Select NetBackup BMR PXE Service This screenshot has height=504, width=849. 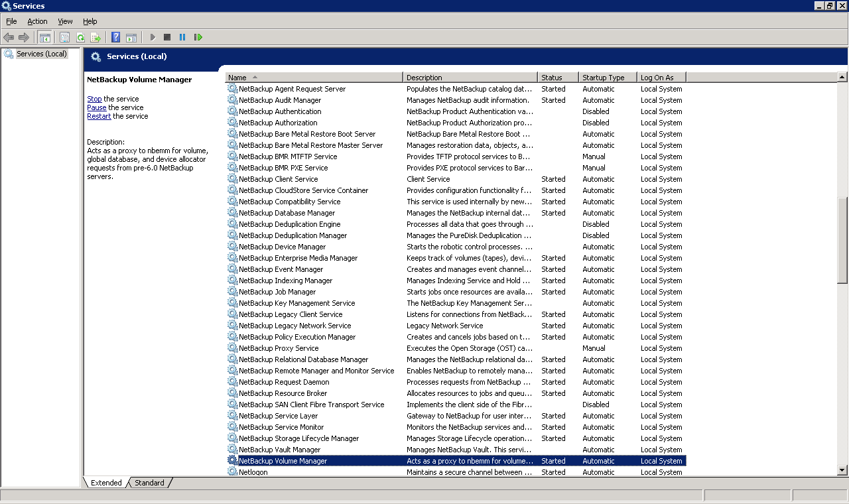[x=456, y=168]
